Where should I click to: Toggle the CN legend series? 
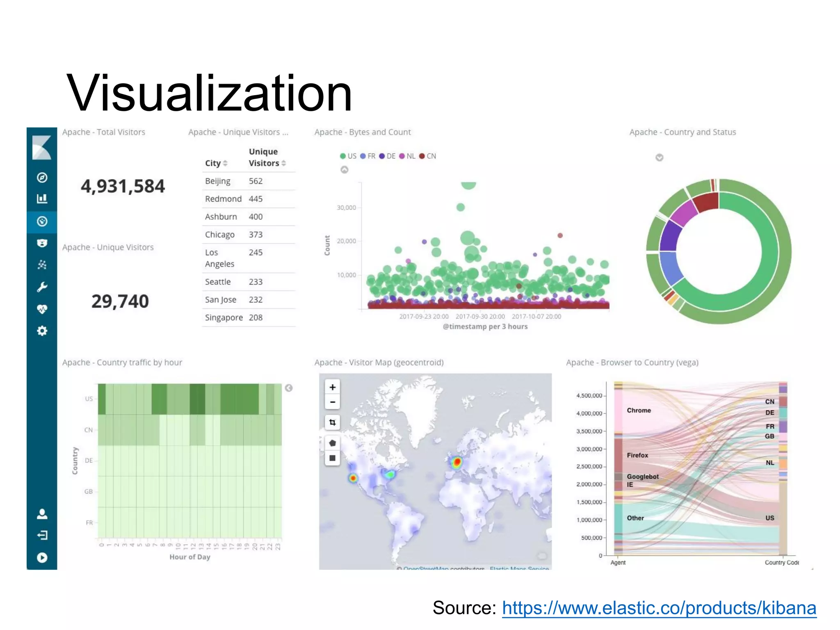[x=427, y=156]
